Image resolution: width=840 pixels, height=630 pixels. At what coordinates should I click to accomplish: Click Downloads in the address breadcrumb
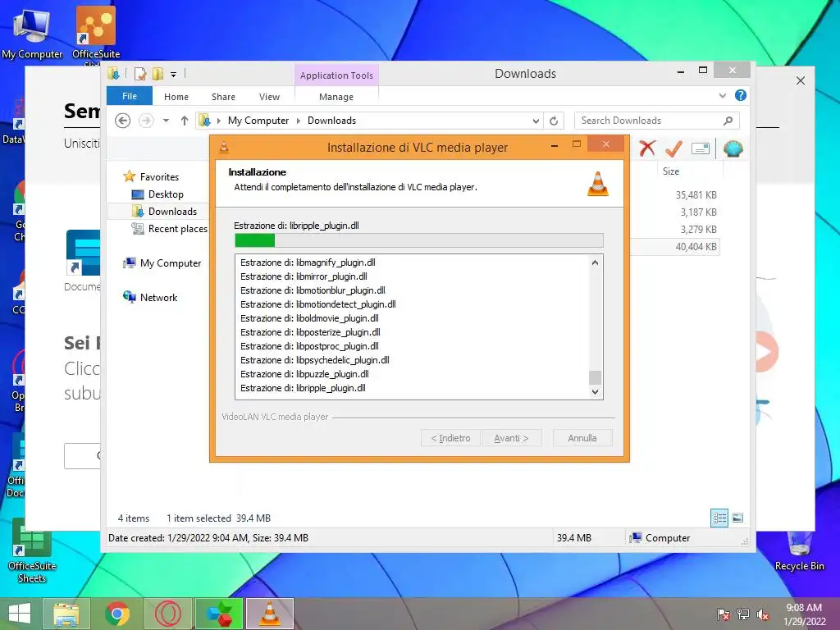click(331, 121)
